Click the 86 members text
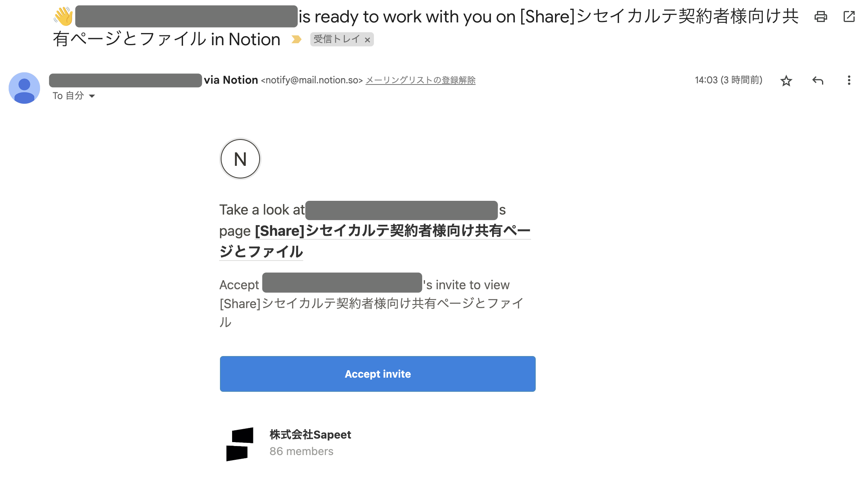 [301, 451]
